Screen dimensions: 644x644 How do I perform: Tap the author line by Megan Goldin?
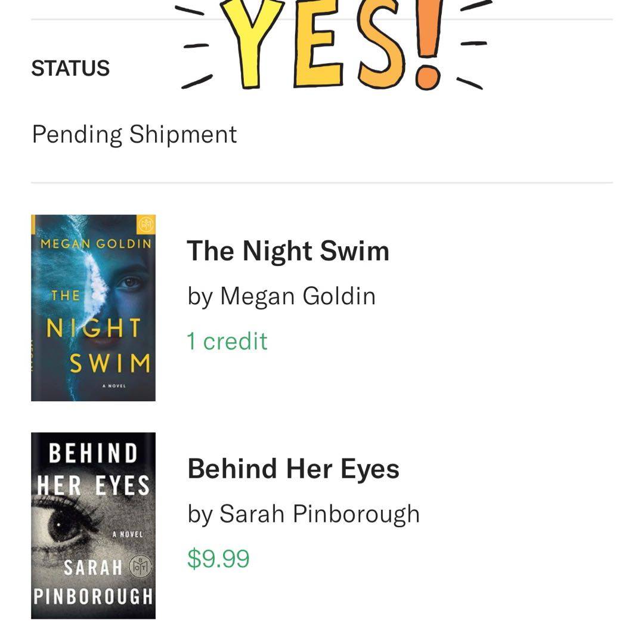coord(281,296)
